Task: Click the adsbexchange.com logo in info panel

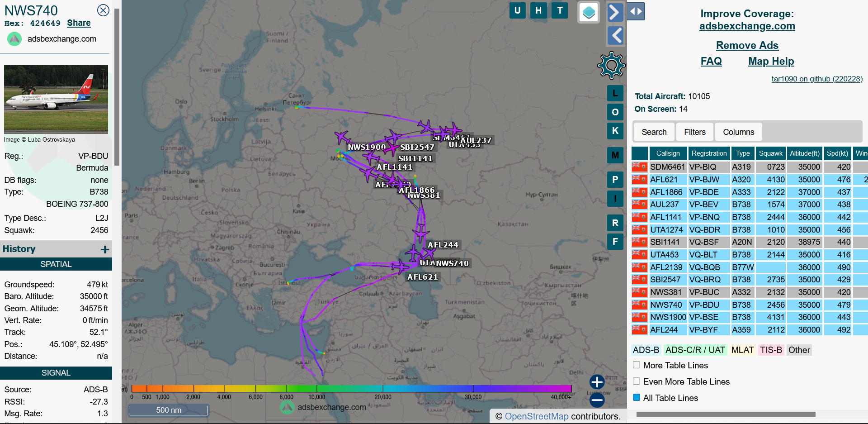Action: pos(14,39)
